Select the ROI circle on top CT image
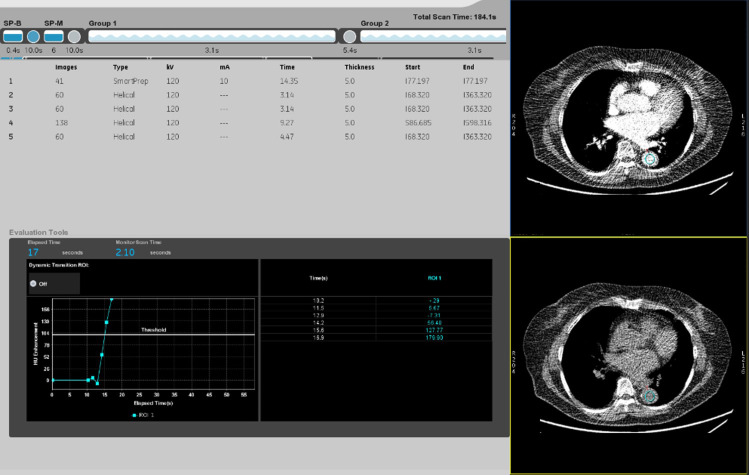This screenshot has width=749, height=475. point(651,158)
